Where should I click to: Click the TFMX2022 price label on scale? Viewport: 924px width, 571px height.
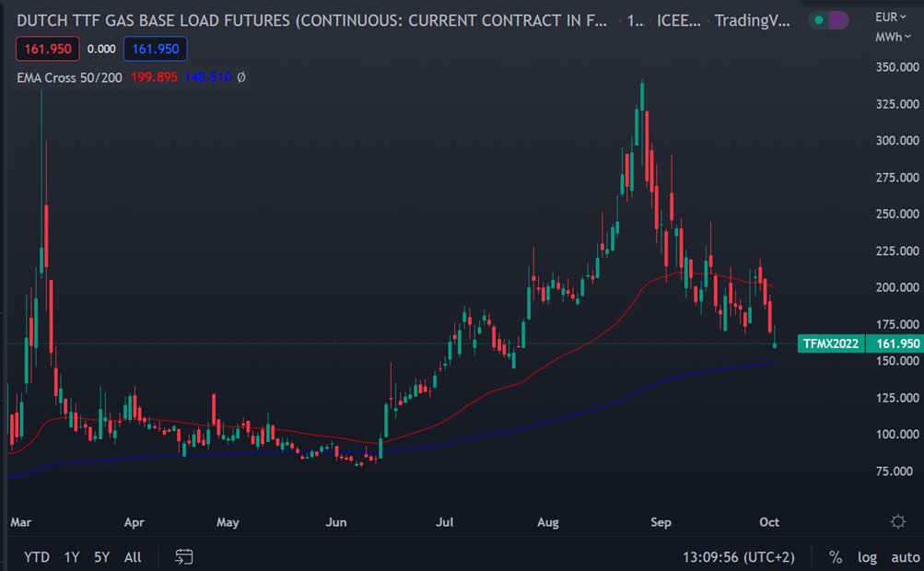pyautogui.click(x=830, y=343)
